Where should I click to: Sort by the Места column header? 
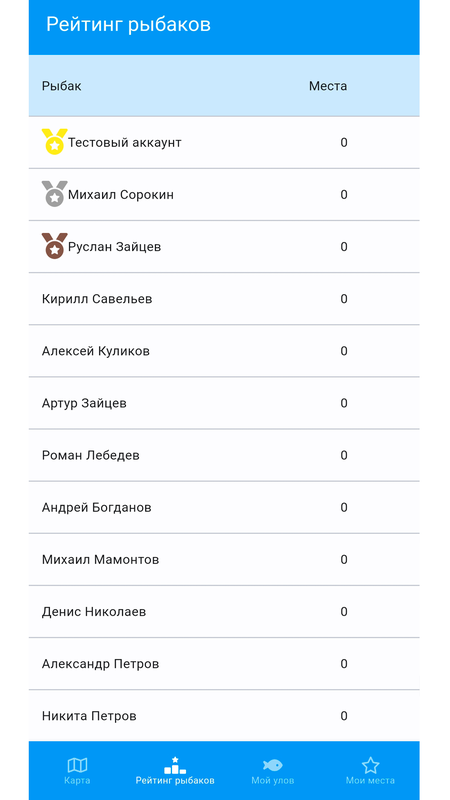point(328,86)
